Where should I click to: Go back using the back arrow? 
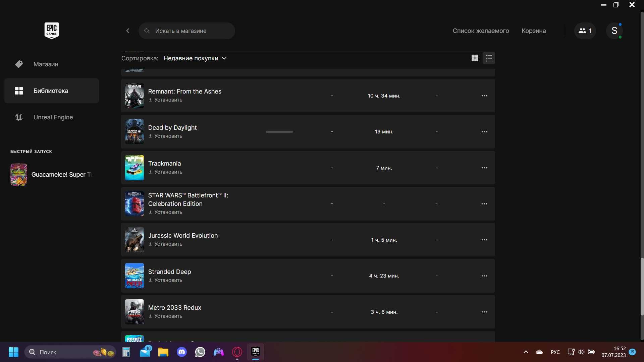pyautogui.click(x=128, y=31)
